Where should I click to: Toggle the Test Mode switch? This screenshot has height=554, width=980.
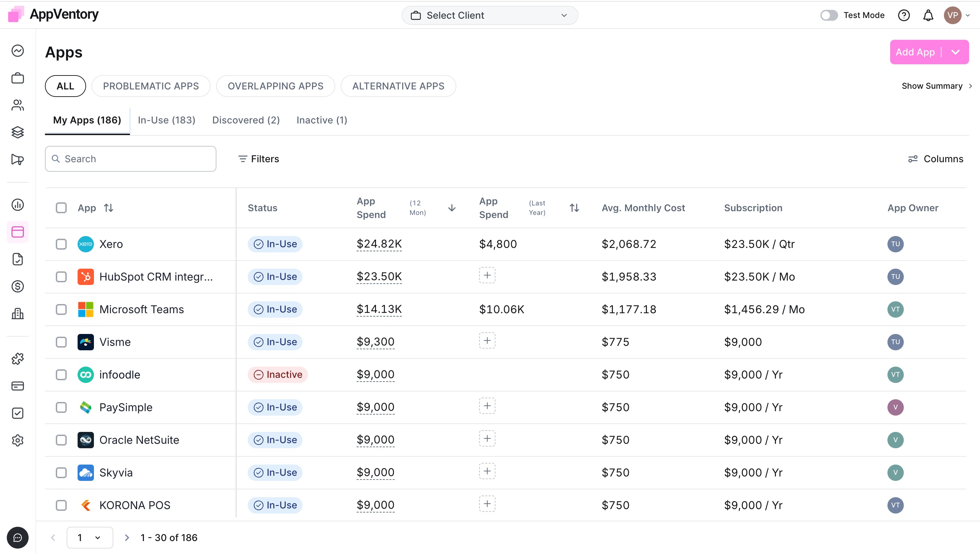pyautogui.click(x=829, y=15)
